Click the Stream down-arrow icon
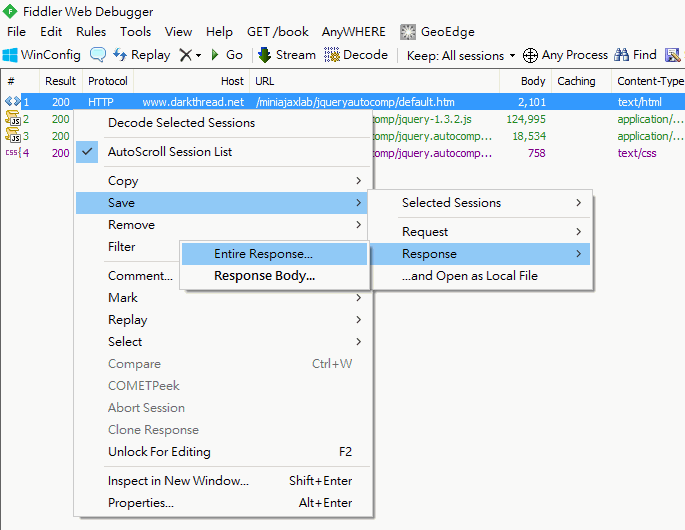685x530 pixels. (x=264, y=55)
